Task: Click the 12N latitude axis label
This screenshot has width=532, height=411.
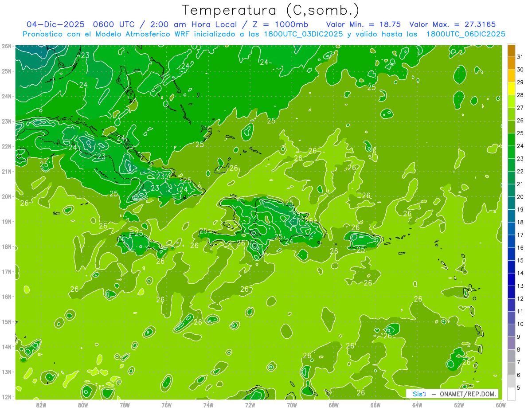Action: tap(7, 397)
